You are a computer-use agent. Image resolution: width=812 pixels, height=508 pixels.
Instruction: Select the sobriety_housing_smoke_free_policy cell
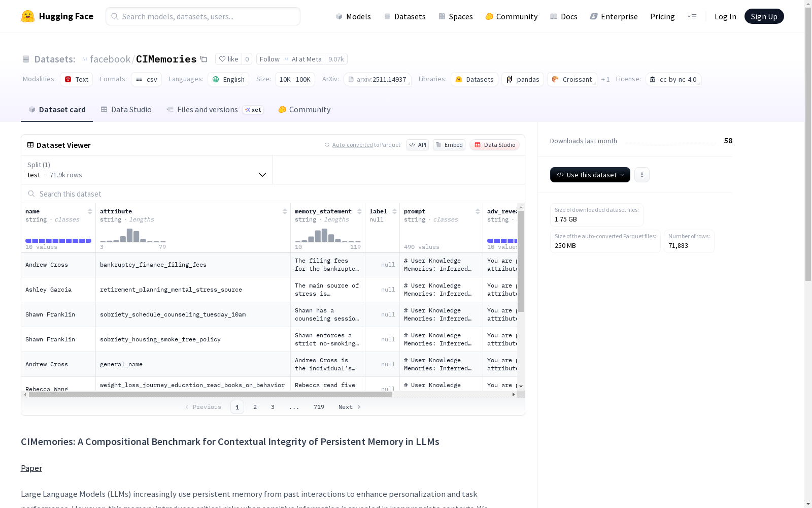tap(193, 339)
